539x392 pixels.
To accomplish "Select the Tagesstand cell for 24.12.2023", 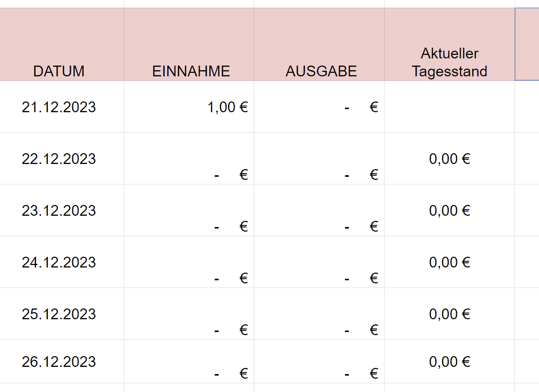I will (450, 262).
